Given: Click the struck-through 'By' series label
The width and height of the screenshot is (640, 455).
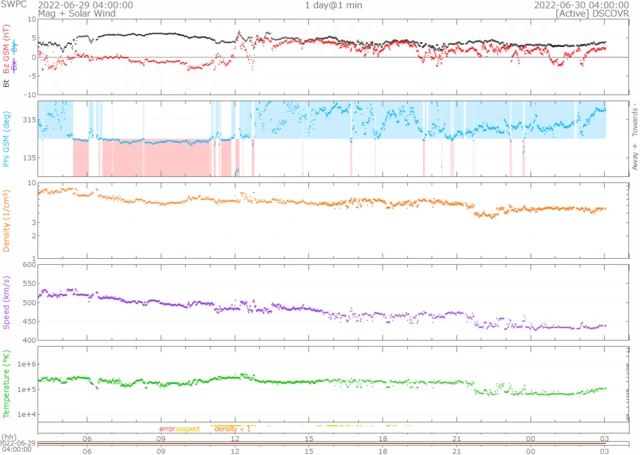Looking at the screenshot, I should 14,47.
